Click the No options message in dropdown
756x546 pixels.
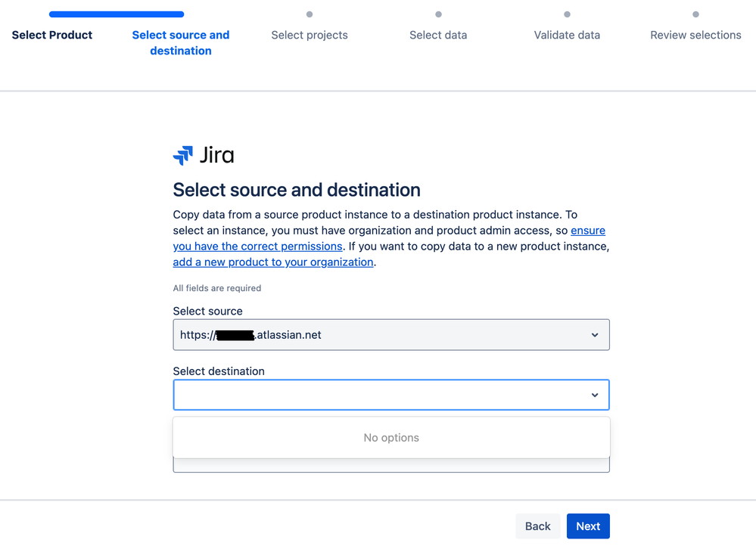click(391, 438)
